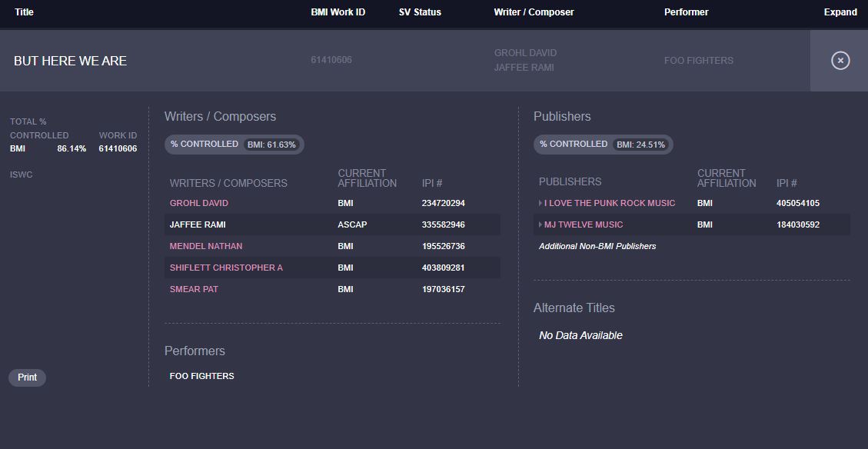Click the publishers BMI: 24.51% badge

tap(641, 145)
